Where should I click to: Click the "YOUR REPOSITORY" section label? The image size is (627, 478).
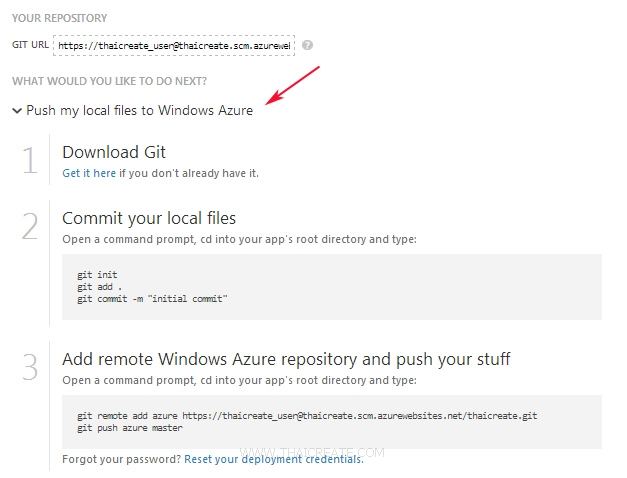pyautogui.click(x=59, y=18)
